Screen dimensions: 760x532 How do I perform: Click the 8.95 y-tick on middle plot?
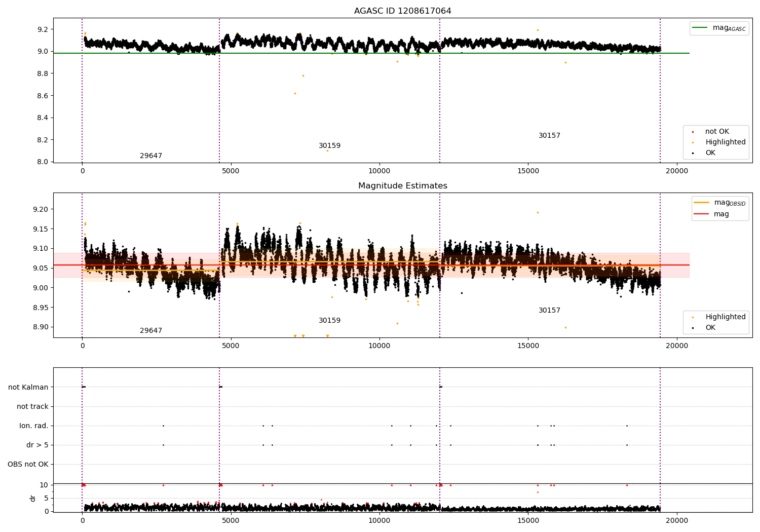coord(41,308)
